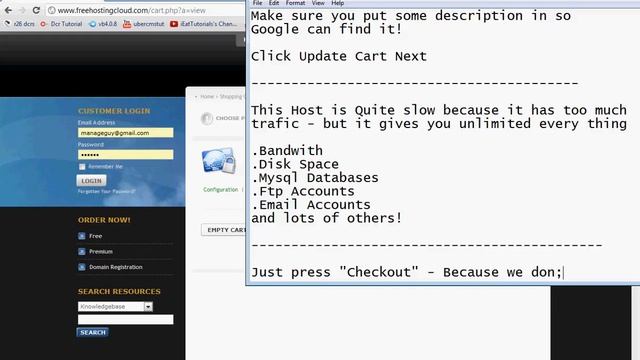Click the Shopping breadcrumb link

click(232, 97)
